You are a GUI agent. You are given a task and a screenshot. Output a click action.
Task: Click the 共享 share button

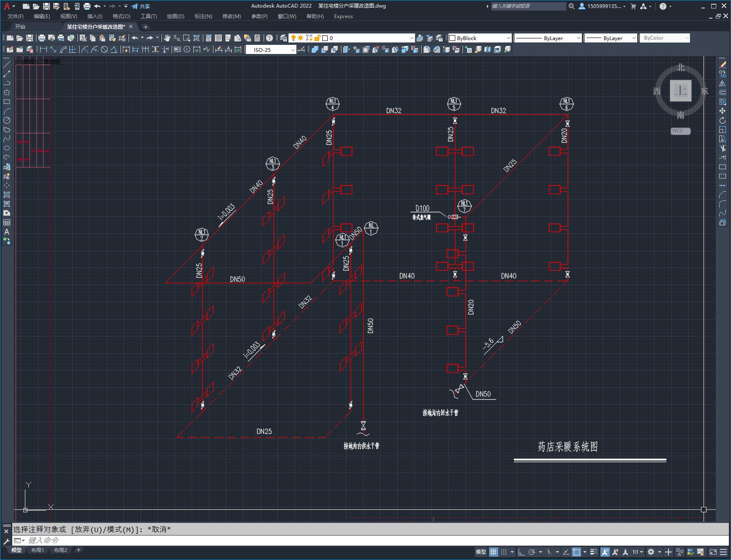(141, 6)
